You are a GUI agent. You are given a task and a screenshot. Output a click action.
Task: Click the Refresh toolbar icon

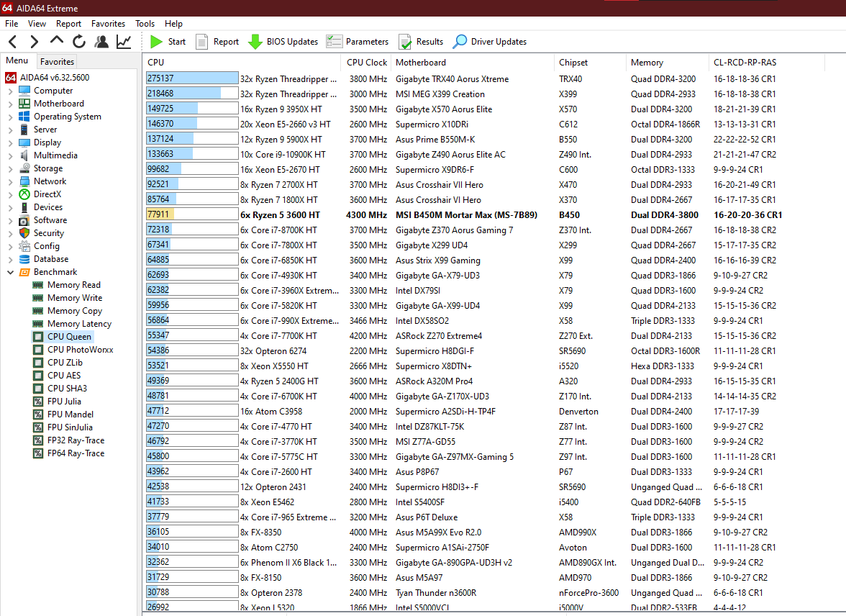tap(79, 42)
